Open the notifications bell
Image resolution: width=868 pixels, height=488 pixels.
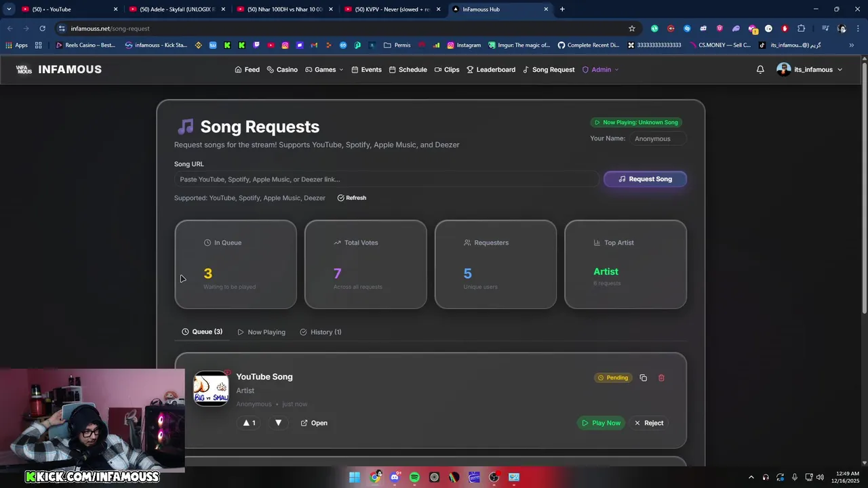tap(760, 70)
